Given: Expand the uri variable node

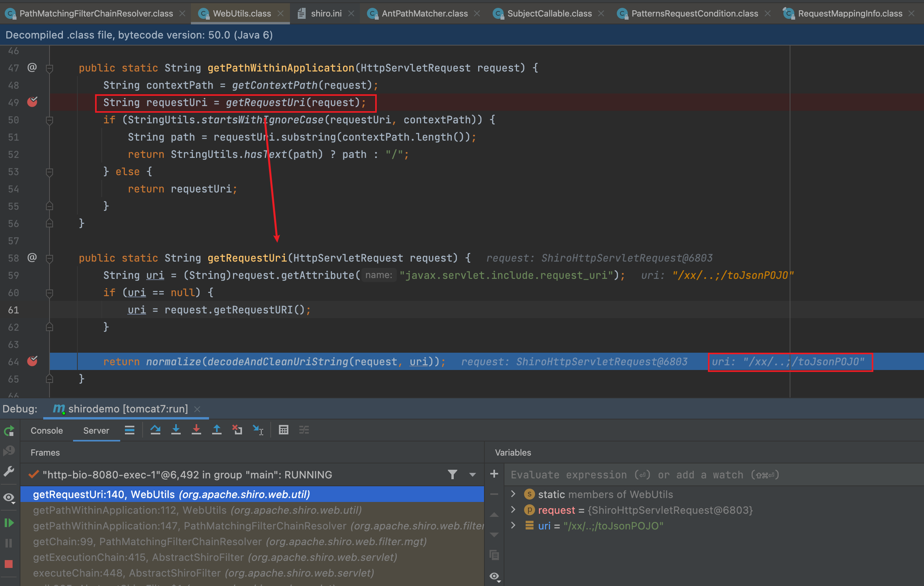Looking at the screenshot, I should click(513, 526).
